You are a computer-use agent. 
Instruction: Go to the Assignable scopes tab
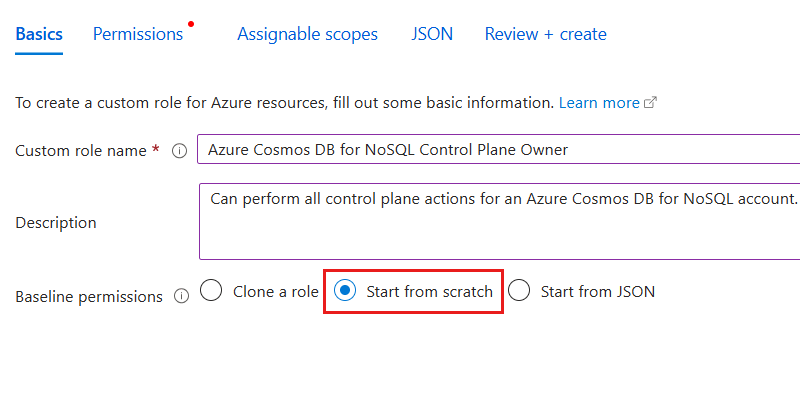[x=307, y=34]
